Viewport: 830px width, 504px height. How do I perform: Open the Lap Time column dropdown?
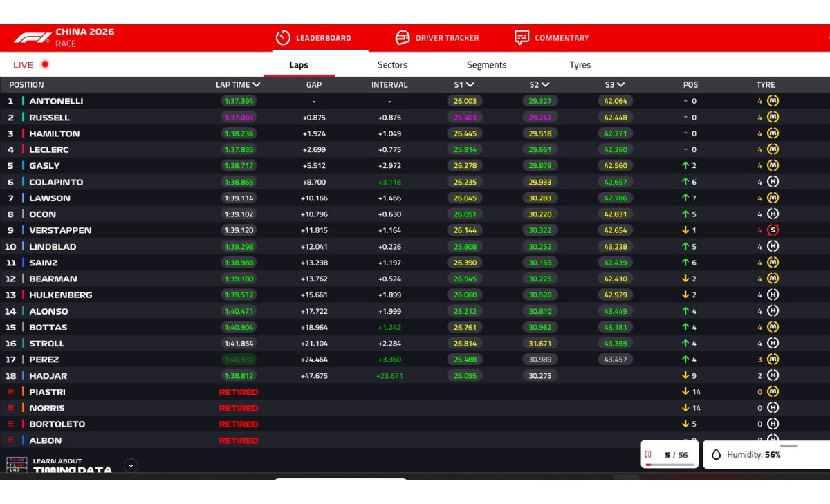click(x=257, y=85)
